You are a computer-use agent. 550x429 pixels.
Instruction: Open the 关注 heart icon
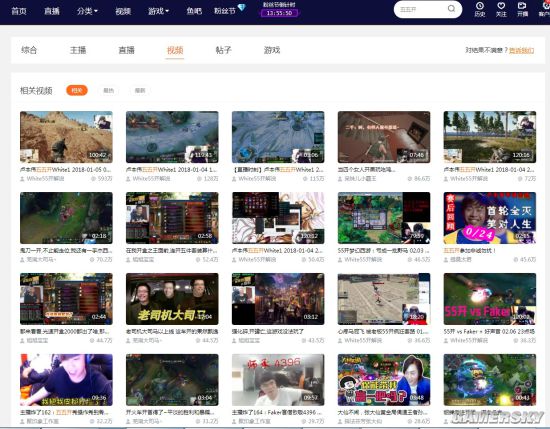501,6
